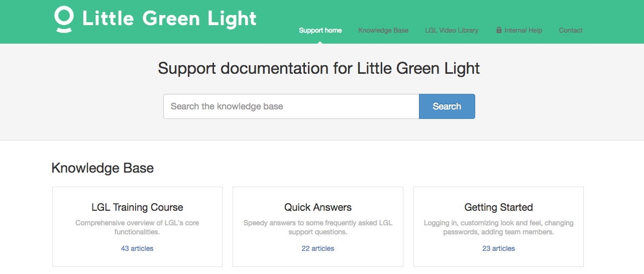Go to the Contact page
The width and height of the screenshot is (644, 274).
coord(571,30)
